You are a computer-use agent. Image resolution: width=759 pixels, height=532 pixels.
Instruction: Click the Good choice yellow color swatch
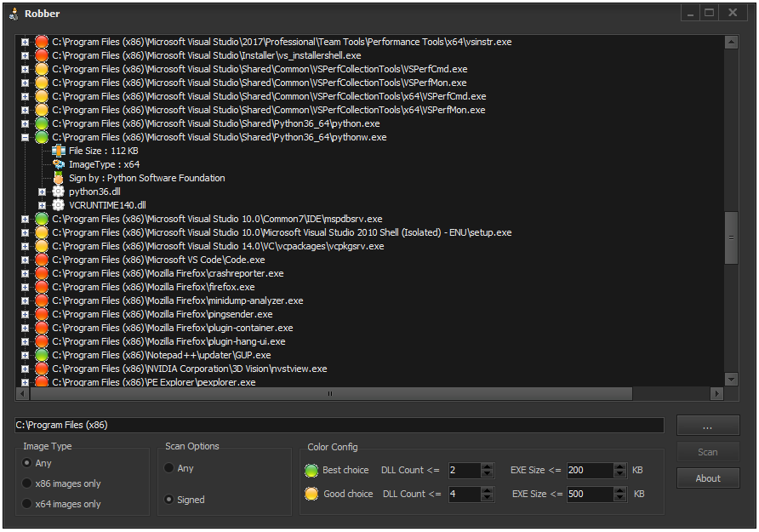click(311, 494)
